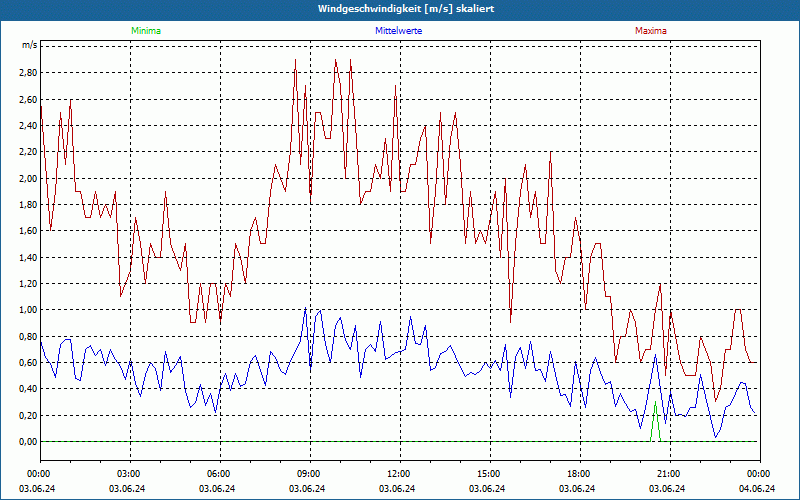
Task: Click the 18:00 time axis label
Action: point(579,474)
